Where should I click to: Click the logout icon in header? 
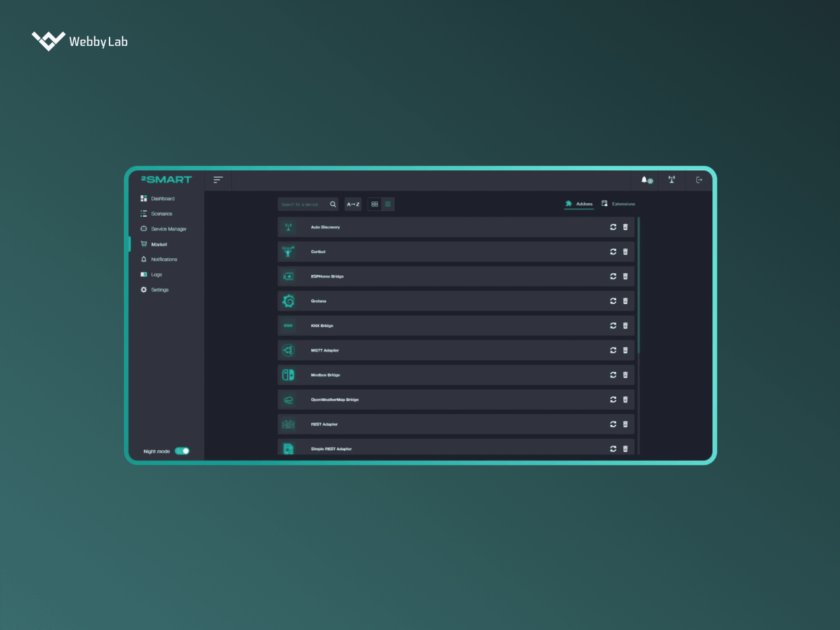click(x=699, y=180)
